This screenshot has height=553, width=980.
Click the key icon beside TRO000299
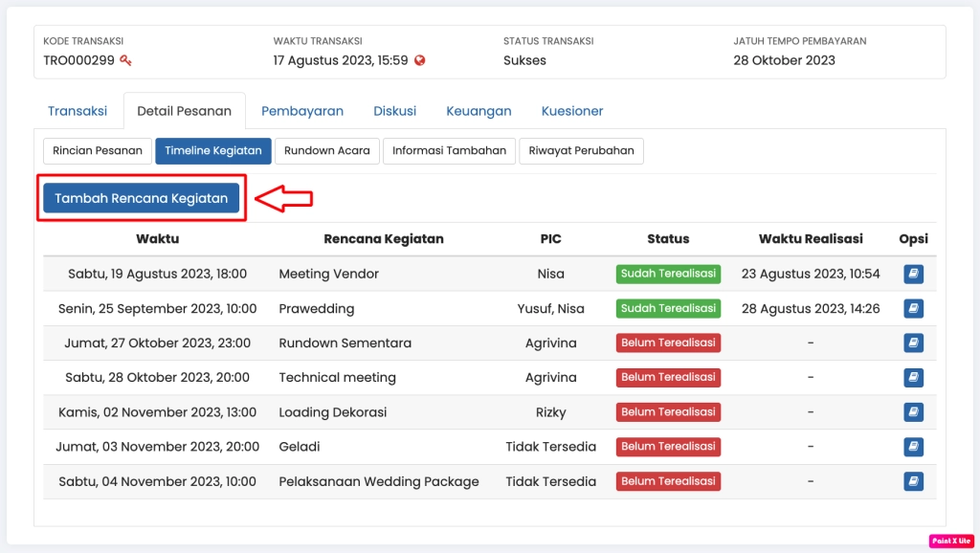pos(125,60)
